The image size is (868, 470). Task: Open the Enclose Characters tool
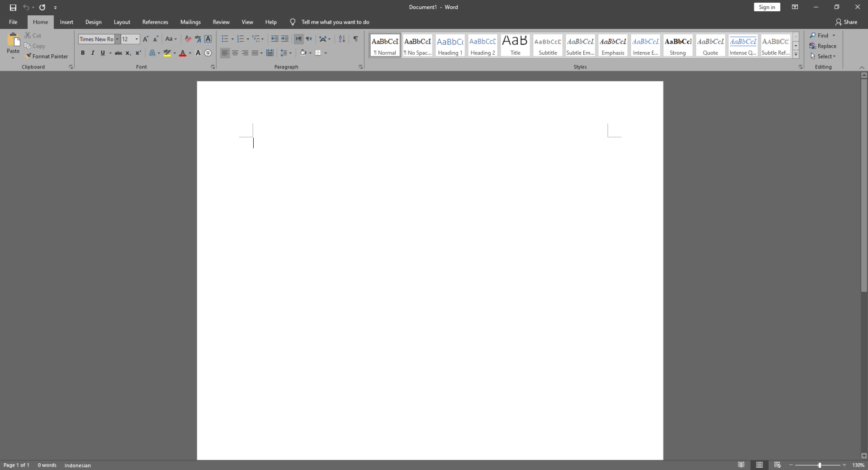(x=208, y=53)
